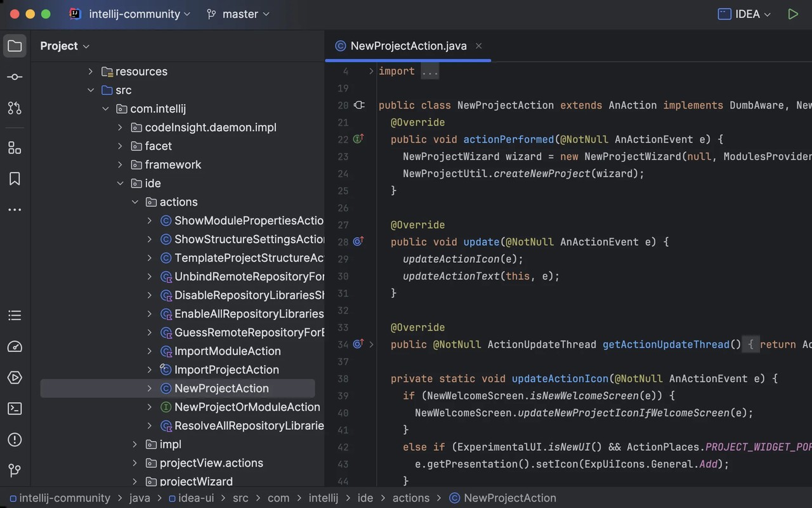Image resolution: width=812 pixels, height=508 pixels.
Task: Open the Structure tool window icon
Action: coord(15,148)
